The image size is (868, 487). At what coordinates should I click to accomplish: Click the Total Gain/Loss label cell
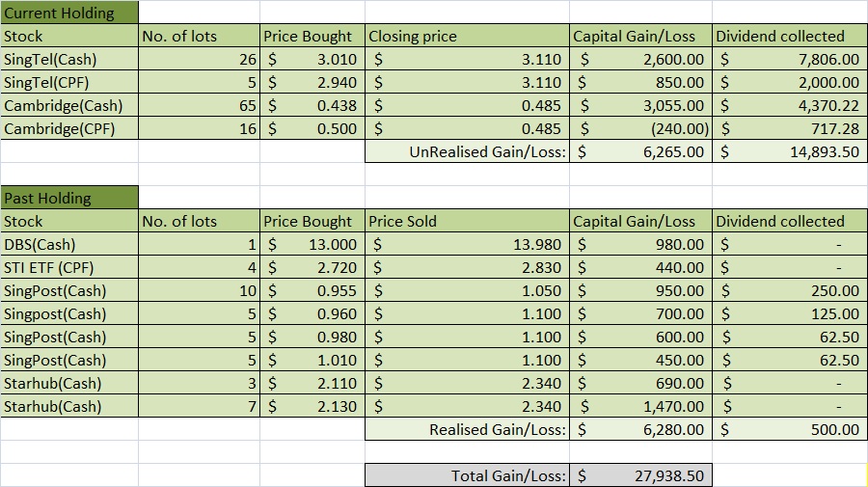click(468, 476)
